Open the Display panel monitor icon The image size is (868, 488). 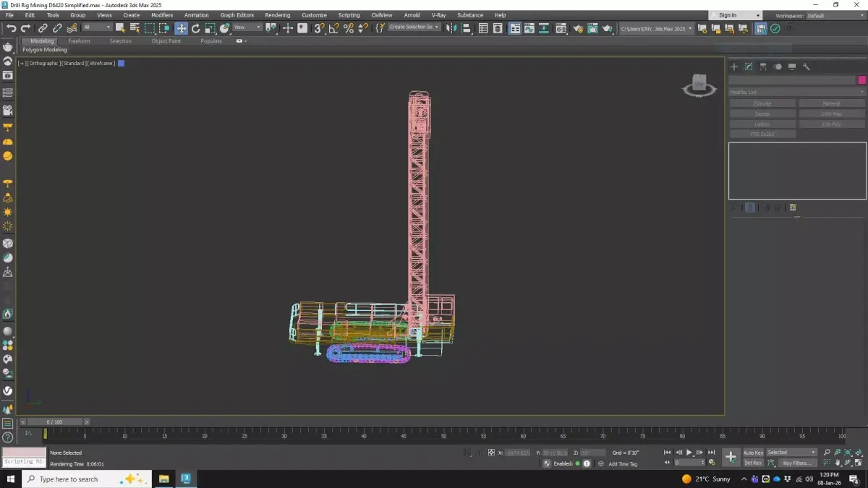tap(792, 67)
